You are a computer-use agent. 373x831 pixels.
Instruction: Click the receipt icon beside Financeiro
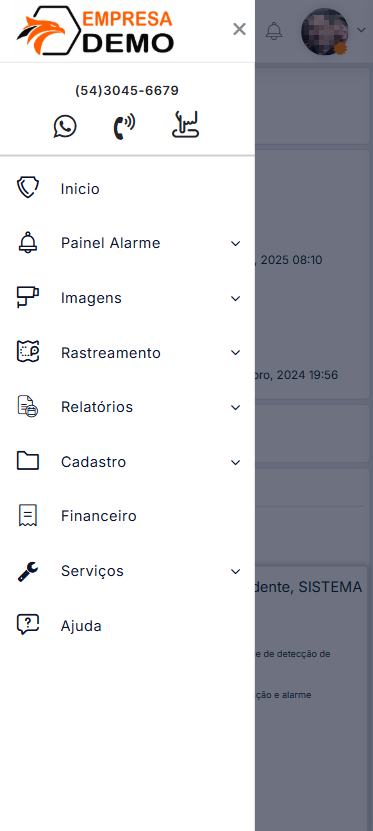28,516
